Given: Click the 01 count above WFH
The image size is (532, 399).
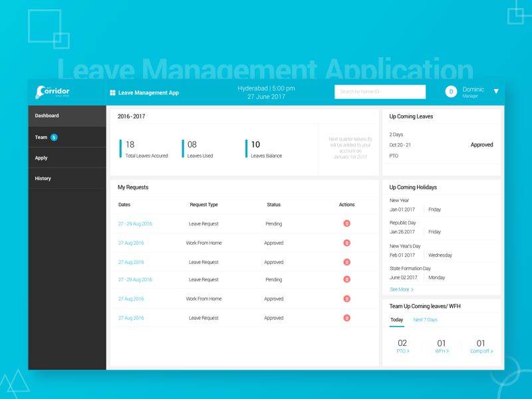Looking at the screenshot, I should 442,343.
